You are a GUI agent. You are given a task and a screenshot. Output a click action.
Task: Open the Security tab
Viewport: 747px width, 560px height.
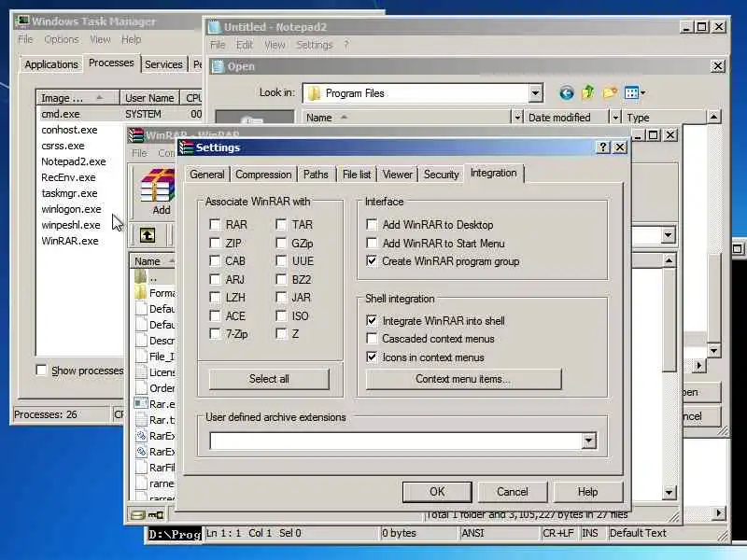click(441, 175)
